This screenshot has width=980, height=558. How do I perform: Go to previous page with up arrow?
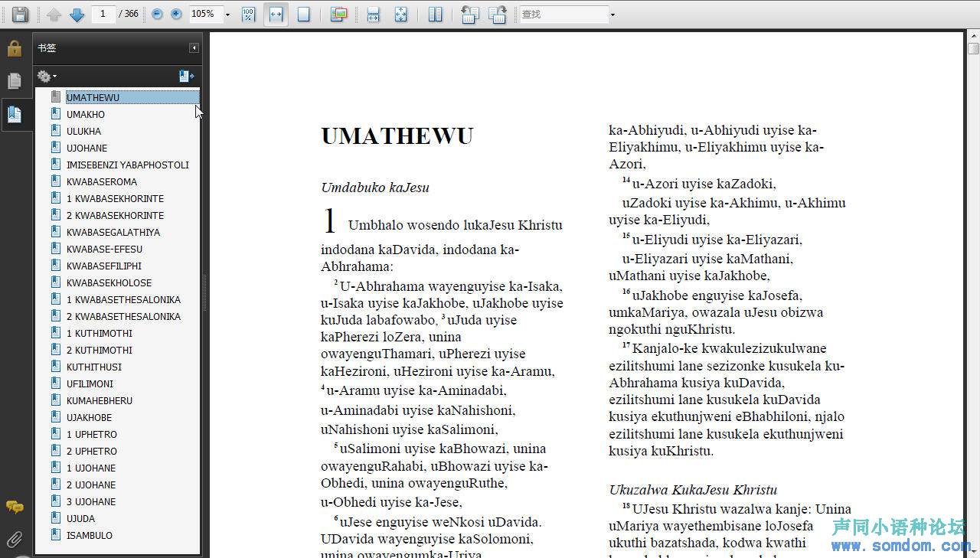click(x=54, y=15)
